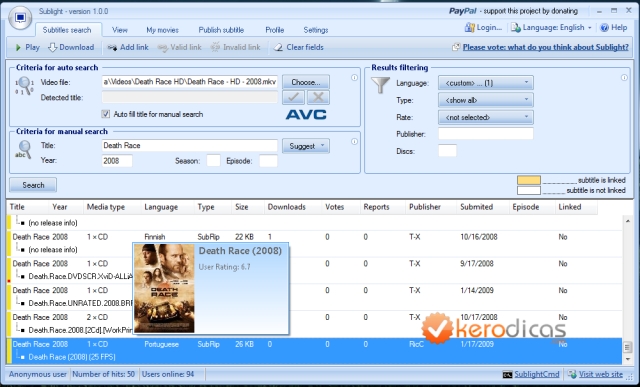Click the Episode input box

(268, 161)
